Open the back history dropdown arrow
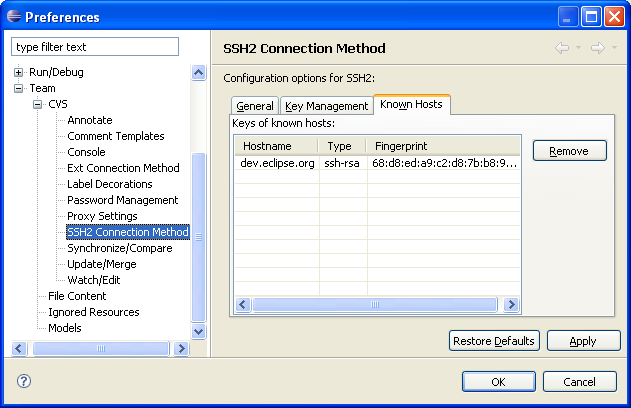 (578, 47)
